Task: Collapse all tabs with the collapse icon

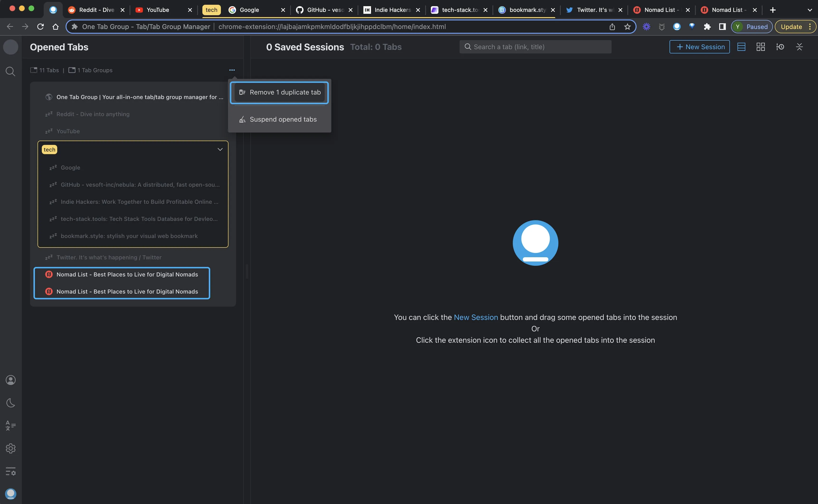Action: [x=799, y=47]
